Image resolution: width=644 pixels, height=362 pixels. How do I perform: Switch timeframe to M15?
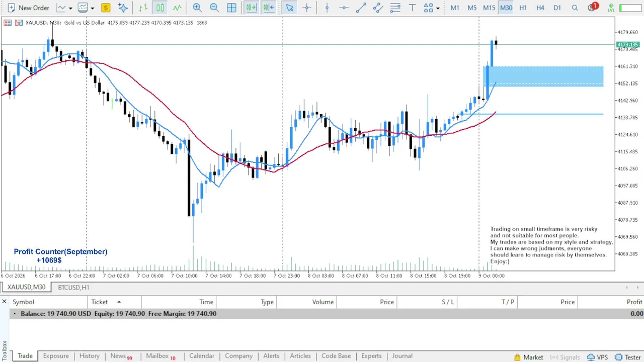(x=489, y=8)
